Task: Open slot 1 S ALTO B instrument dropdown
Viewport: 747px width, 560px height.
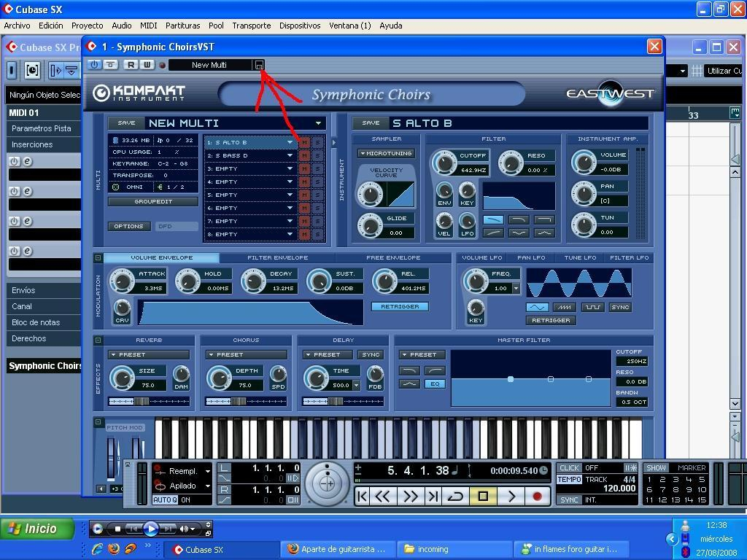Action: point(290,142)
